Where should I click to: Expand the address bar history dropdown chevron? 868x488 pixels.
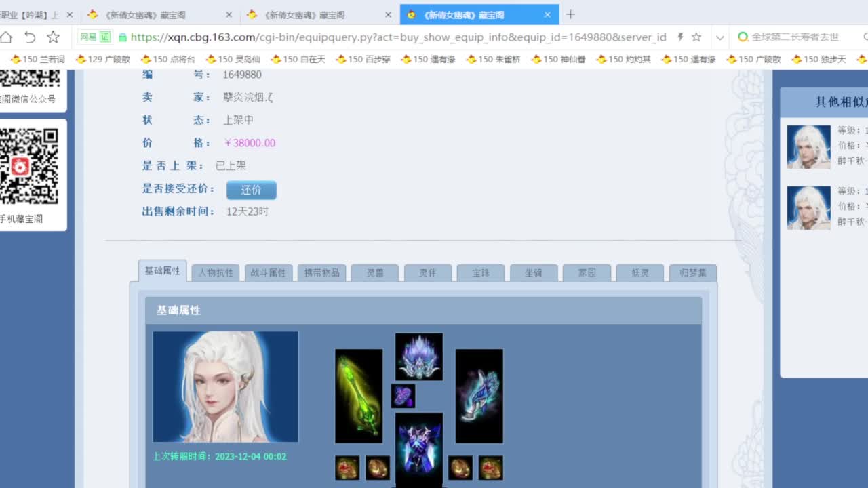coord(720,39)
